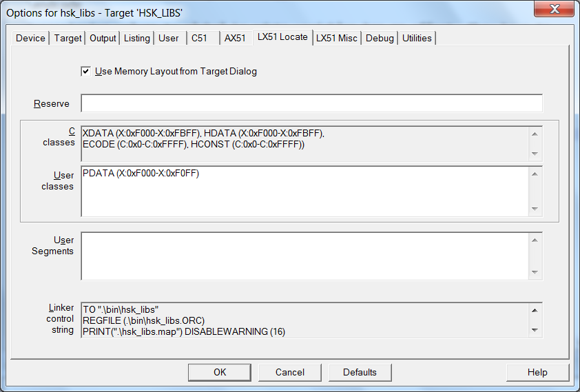Click up arrow of User Segments scrollbar
Screen dimensions: 580x392
point(535,240)
